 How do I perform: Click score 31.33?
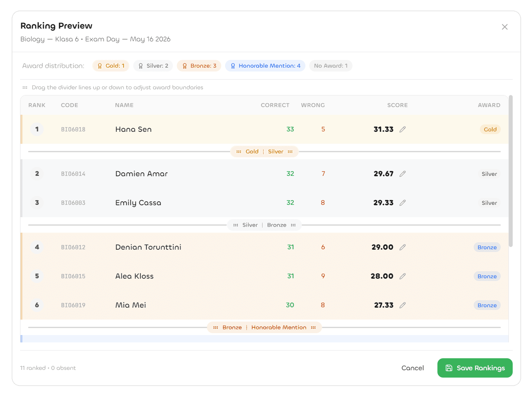[383, 129]
